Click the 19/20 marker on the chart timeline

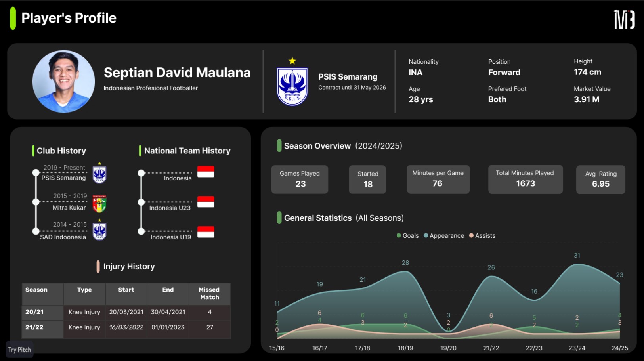pos(448,348)
